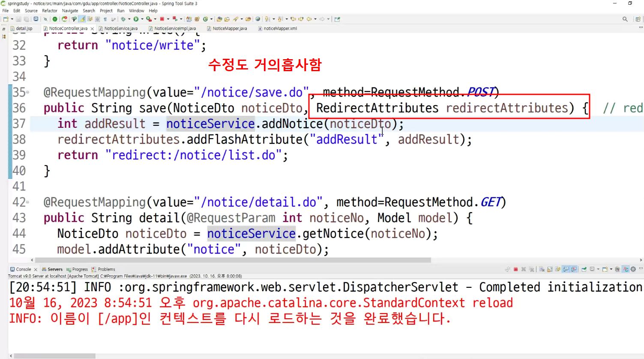
Task: Click the Clear Console icon
Action: tap(542, 269)
